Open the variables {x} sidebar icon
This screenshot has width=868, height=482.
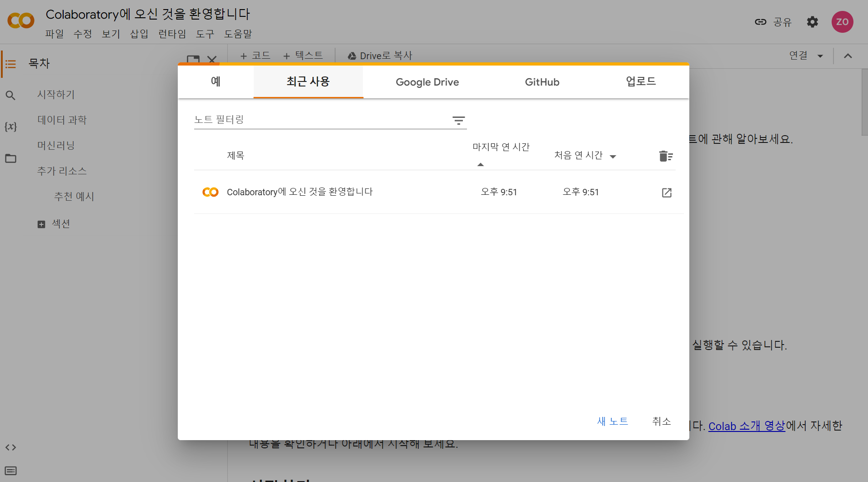coord(10,127)
